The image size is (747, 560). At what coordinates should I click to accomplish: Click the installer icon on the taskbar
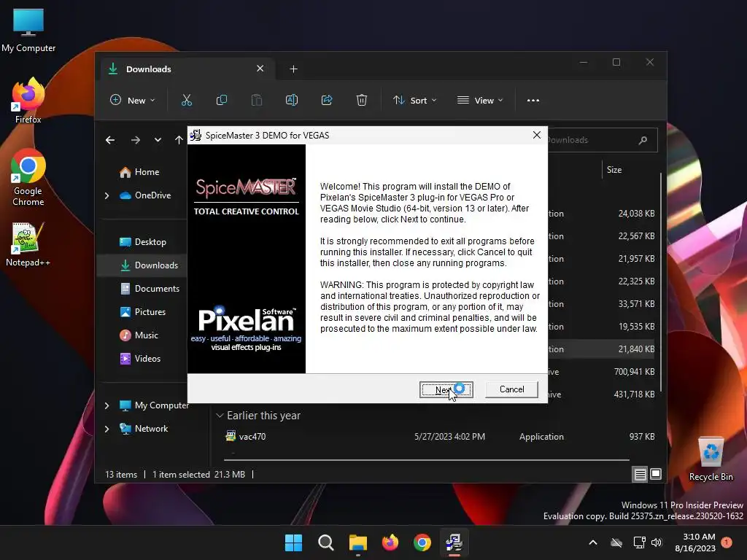point(454,542)
